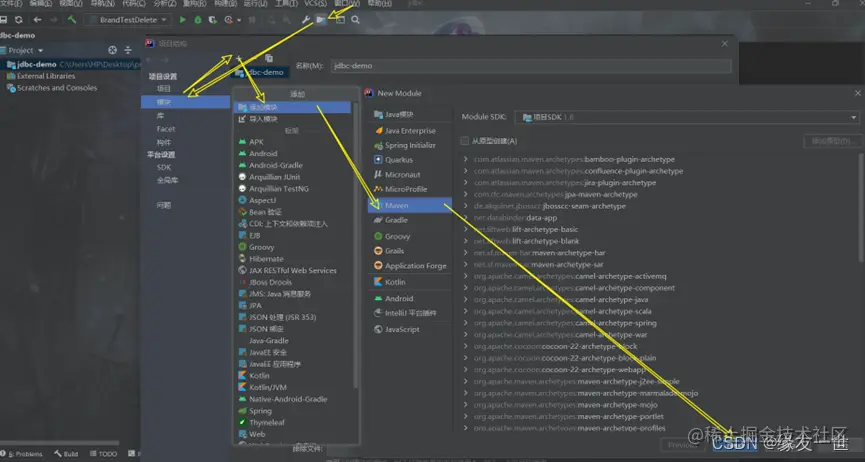Click archetype list vertical scrollbar
This screenshot has width=865, height=462.
[x=862, y=207]
